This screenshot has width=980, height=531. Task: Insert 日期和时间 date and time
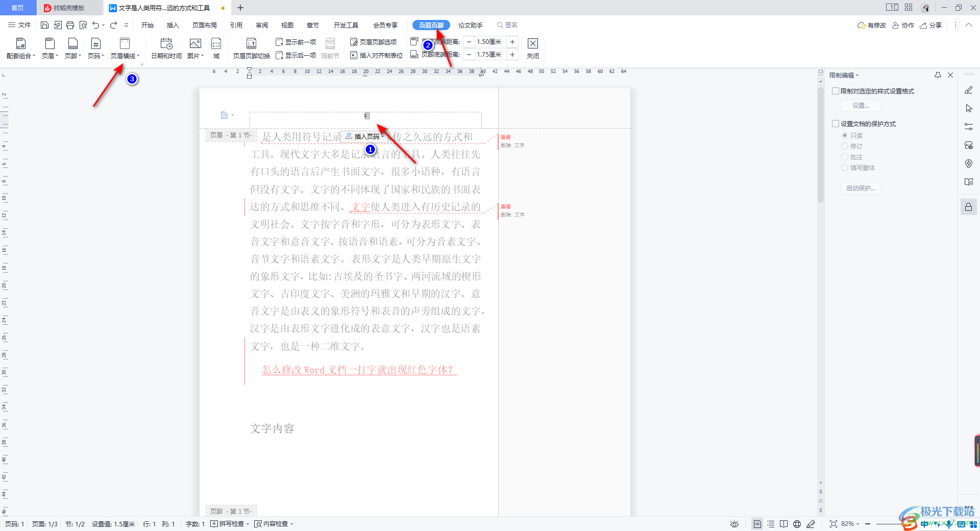166,49
